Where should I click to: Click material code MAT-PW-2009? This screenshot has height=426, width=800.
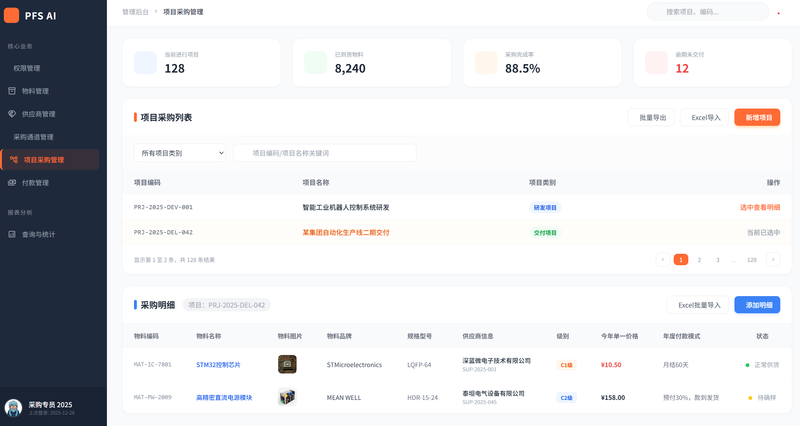[x=153, y=397]
